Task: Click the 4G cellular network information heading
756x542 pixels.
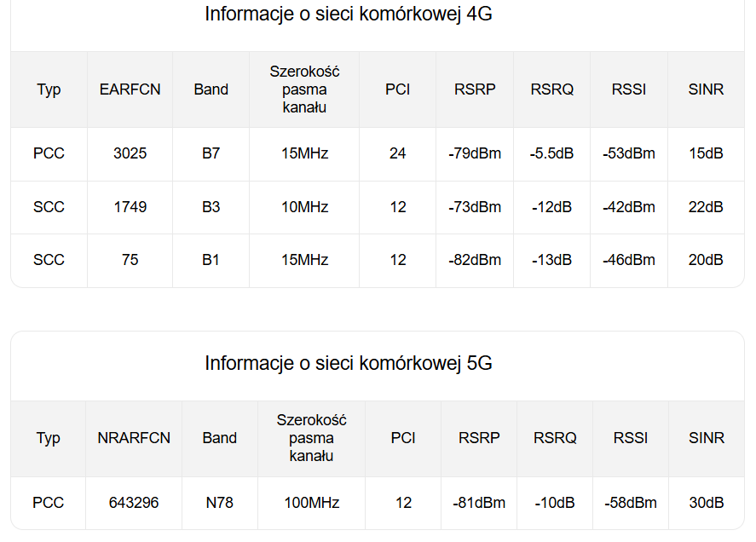Action: coord(348,14)
